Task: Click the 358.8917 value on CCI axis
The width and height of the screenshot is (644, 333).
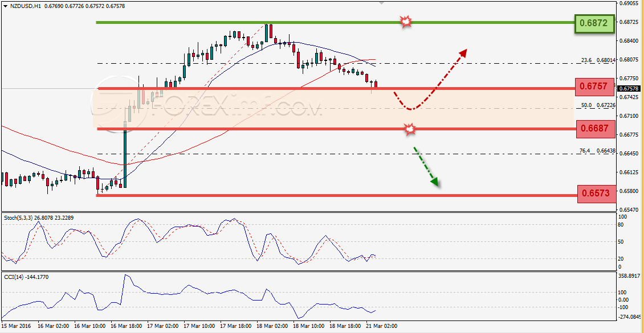Action: (x=629, y=276)
